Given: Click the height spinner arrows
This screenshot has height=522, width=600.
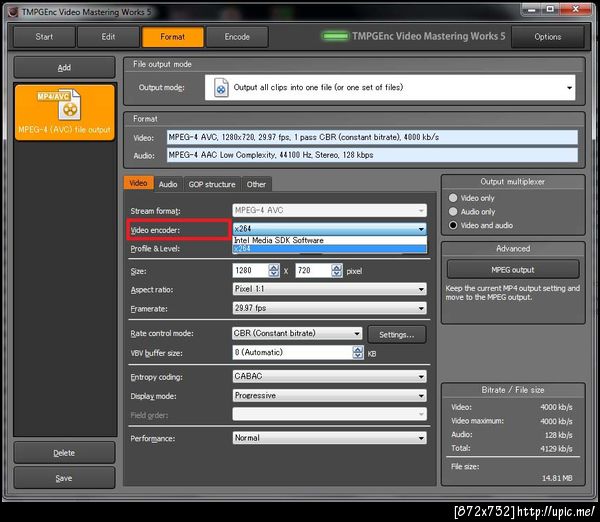Looking at the screenshot, I should point(337,271).
